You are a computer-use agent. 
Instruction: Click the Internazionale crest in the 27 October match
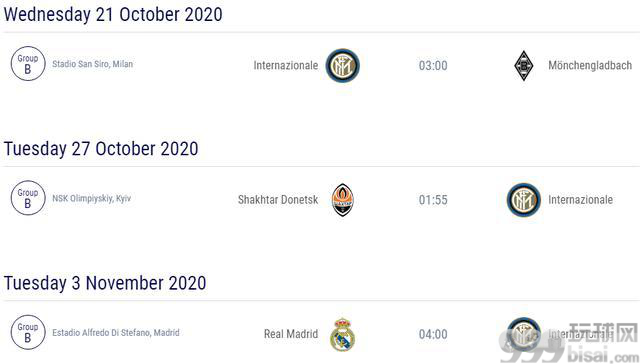coord(524,200)
